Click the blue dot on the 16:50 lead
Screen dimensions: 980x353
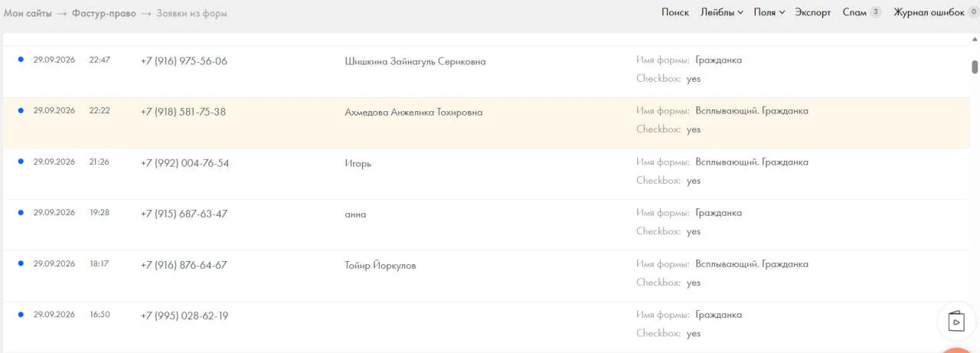point(21,314)
